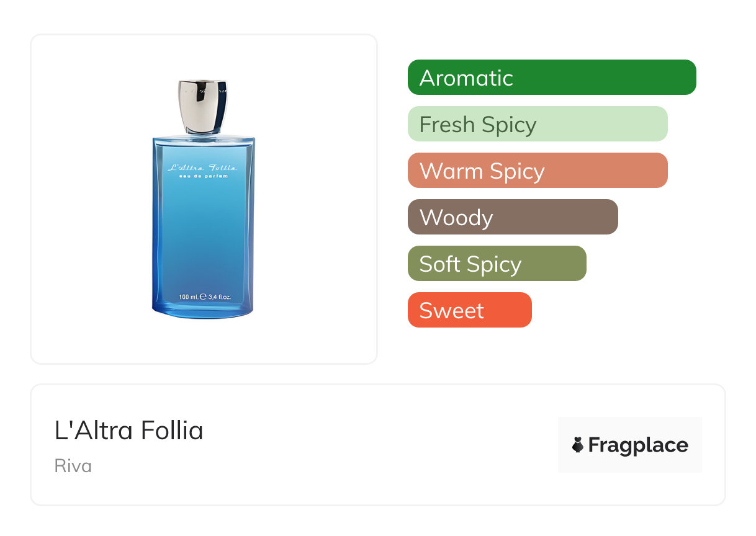756x536 pixels.
Task: Click the silver cap of the perfume bottle
Action: [202, 107]
